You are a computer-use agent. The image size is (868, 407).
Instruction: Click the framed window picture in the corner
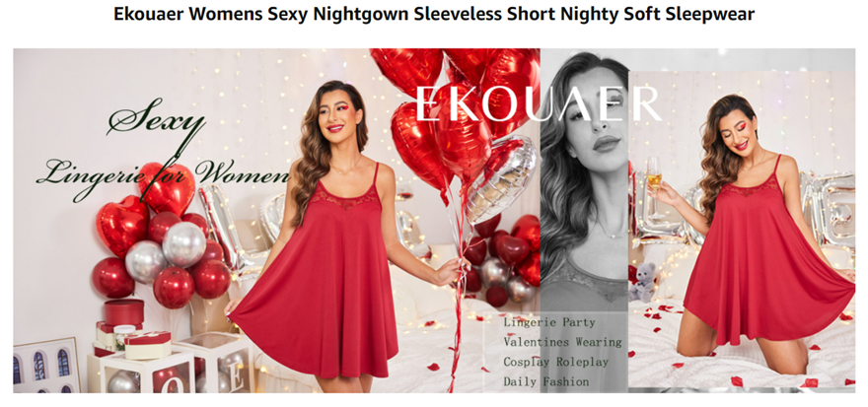pyautogui.click(x=46, y=365)
